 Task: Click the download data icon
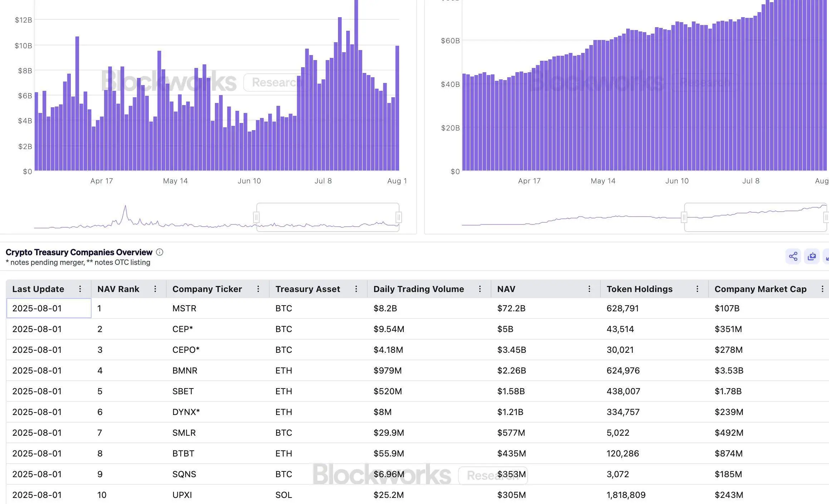pos(811,256)
